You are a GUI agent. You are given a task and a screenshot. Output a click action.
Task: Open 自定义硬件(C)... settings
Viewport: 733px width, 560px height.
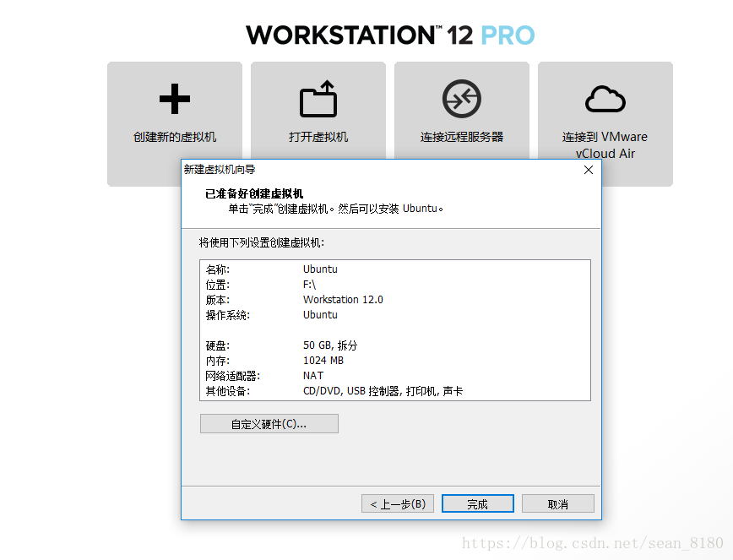pyautogui.click(x=269, y=423)
